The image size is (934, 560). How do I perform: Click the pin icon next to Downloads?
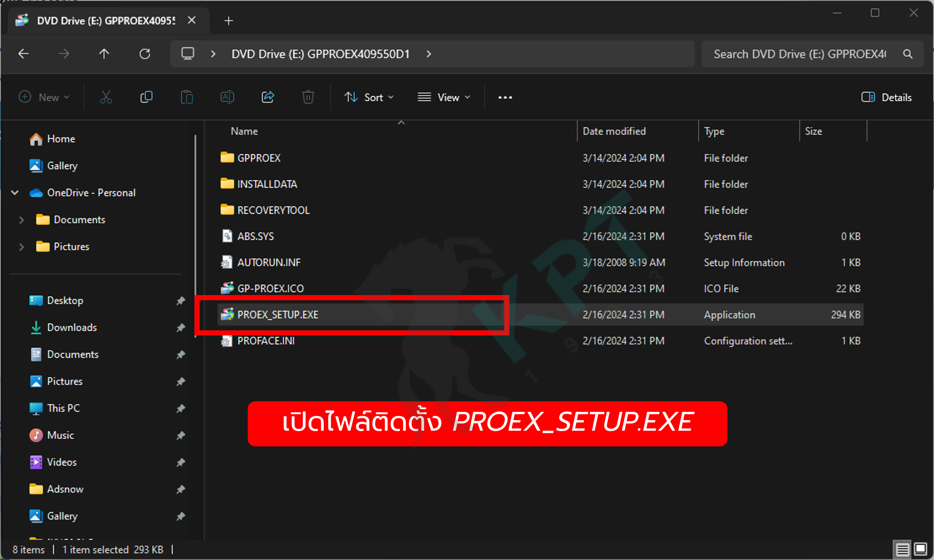pyautogui.click(x=181, y=328)
